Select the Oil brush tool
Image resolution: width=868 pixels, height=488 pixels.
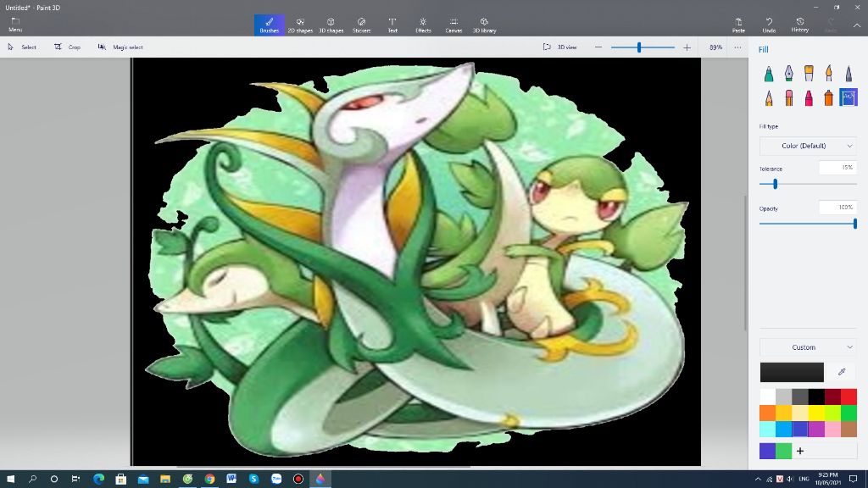tap(809, 73)
